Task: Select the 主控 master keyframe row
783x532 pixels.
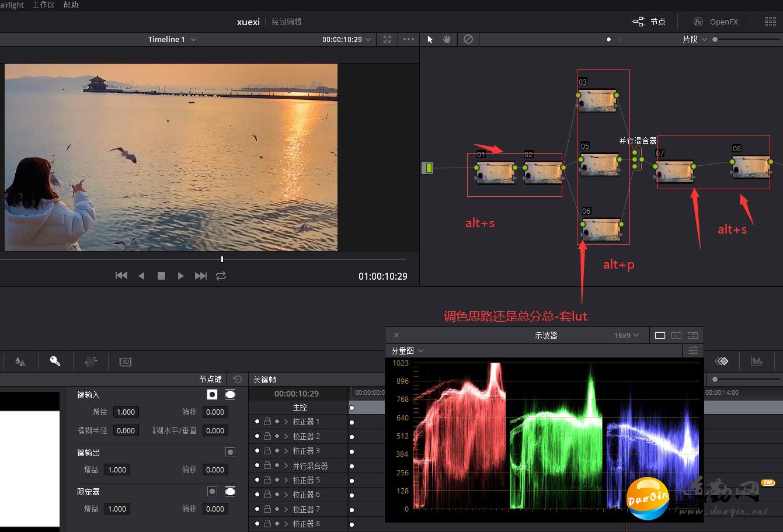Action: pos(300,407)
